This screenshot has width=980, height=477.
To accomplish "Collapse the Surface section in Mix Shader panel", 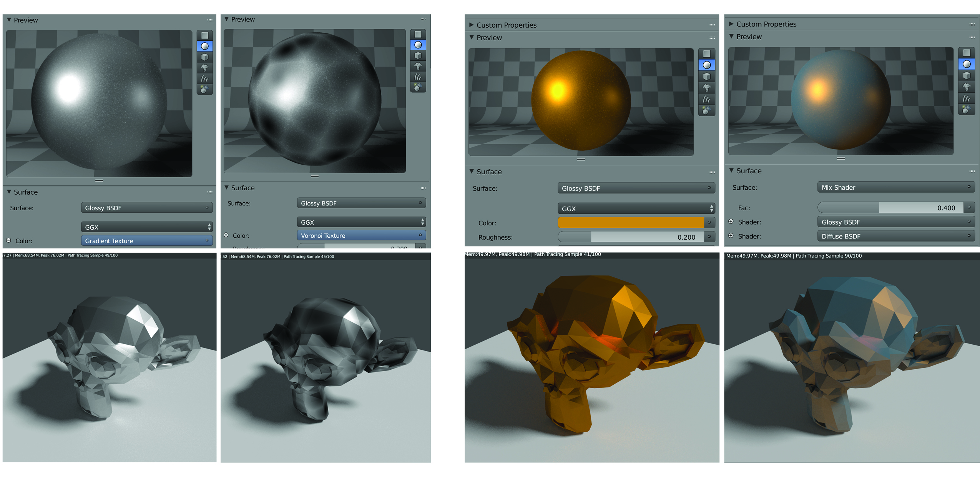I will (x=731, y=170).
